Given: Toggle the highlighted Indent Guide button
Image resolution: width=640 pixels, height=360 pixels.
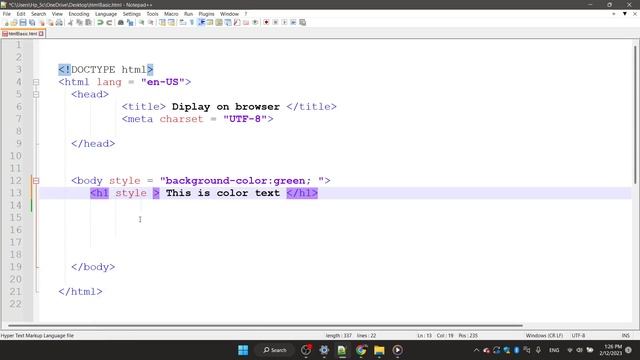Looking at the screenshot, I should pyautogui.click(x=201, y=22).
